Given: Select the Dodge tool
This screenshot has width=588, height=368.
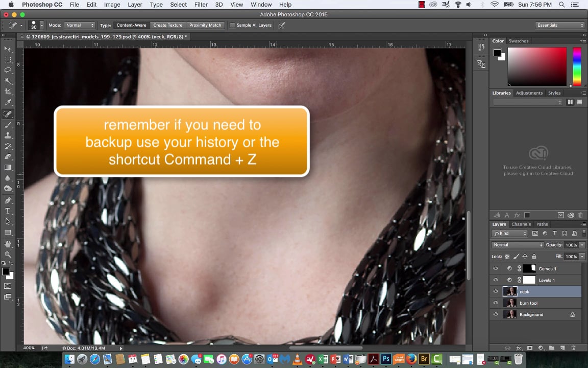Looking at the screenshot, I should (x=8, y=189).
